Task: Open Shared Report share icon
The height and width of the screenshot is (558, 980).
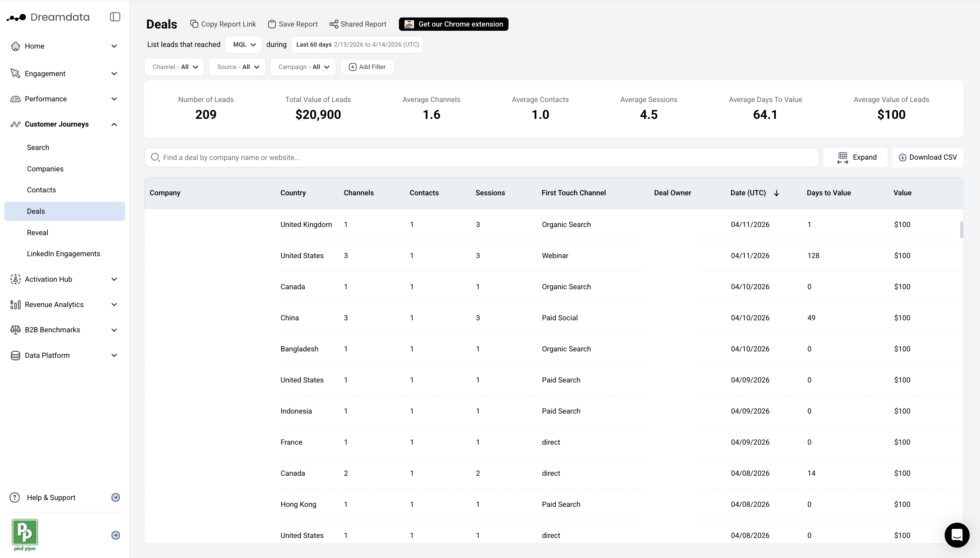Action: click(333, 24)
